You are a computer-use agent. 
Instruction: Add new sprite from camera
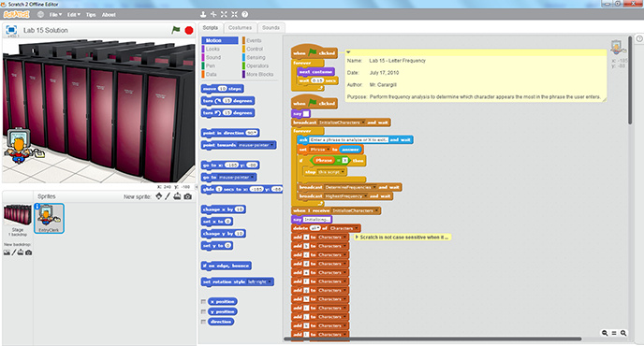188,196
